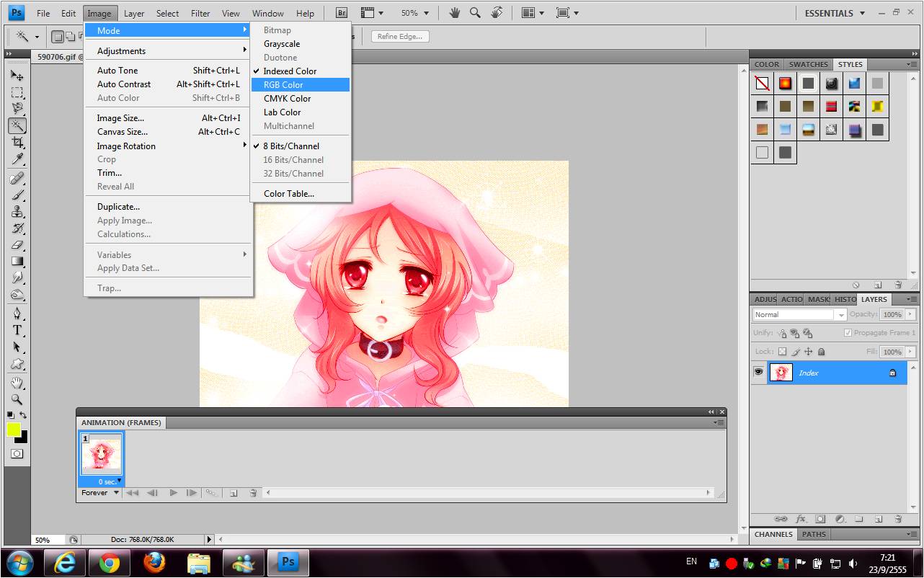Select the Hand tool in the toolbox
Screen dimensions: 924x578
(x=17, y=383)
